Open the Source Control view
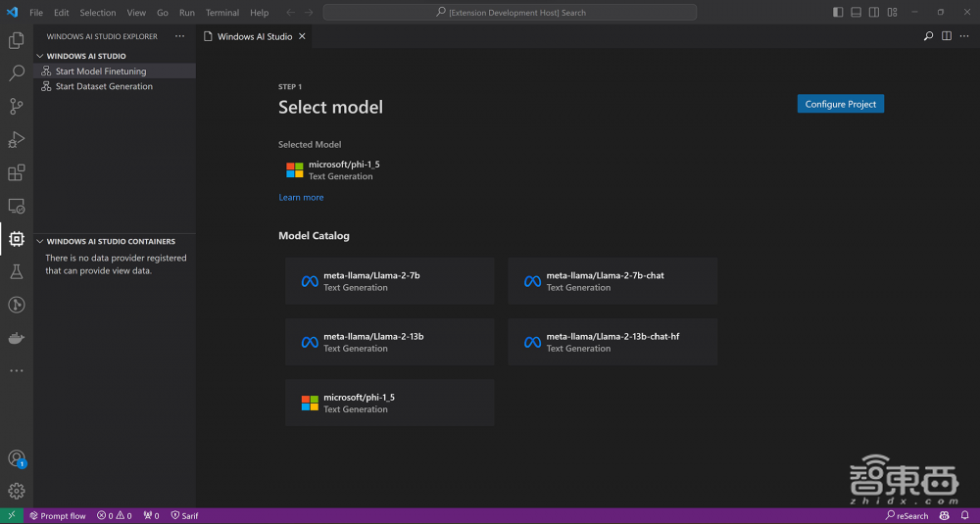The image size is (980, 524). click(x=16, y=106)
